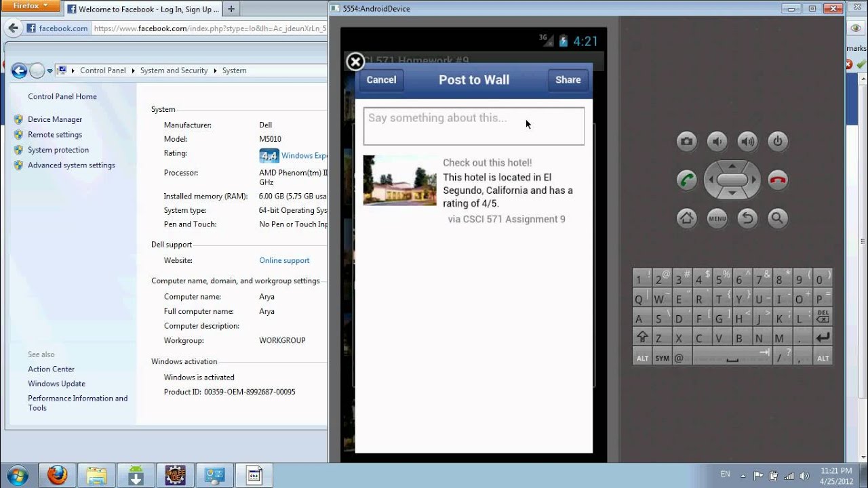Click the D-pad center select button
The image size is (868, 488).
(x=732, y=180)
